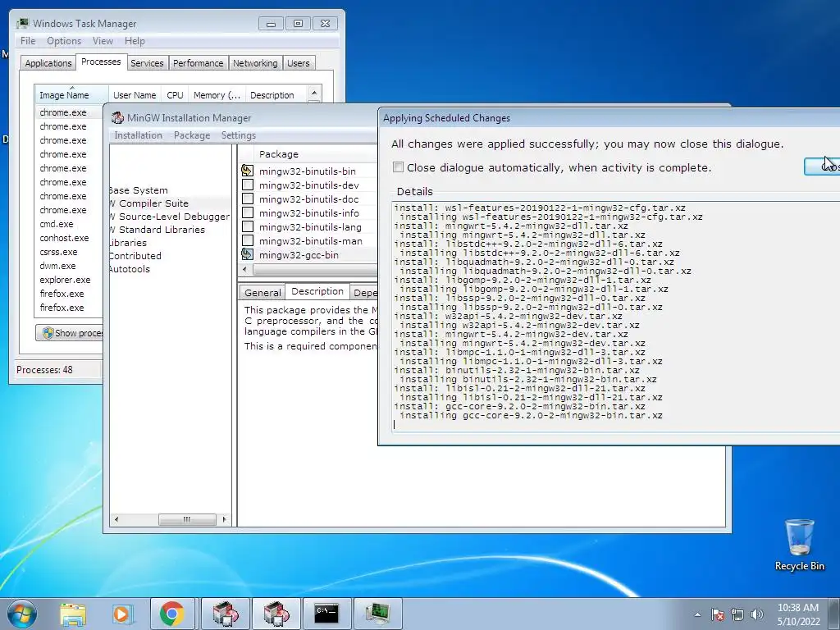
Task: Open the Options menu in Task Manager
Action: (64, 41)
